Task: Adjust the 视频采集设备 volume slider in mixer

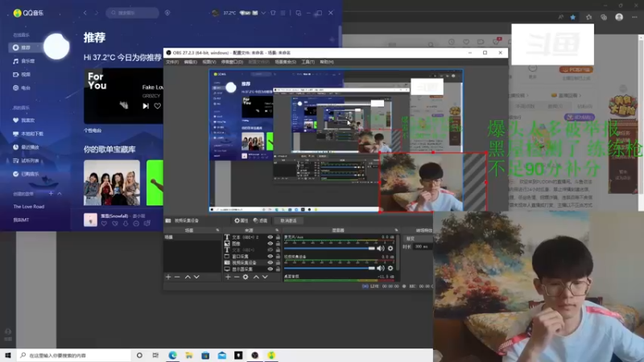Action: (x=330, y=268)
